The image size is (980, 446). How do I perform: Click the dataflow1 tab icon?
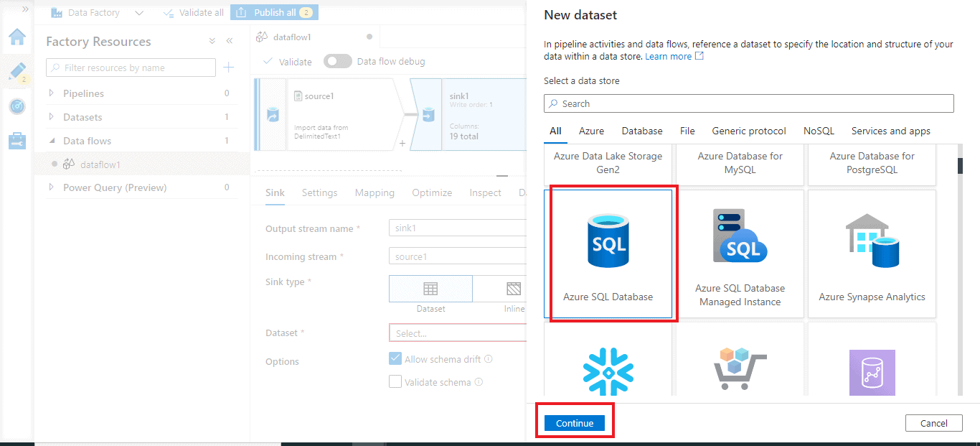(263, 37)
